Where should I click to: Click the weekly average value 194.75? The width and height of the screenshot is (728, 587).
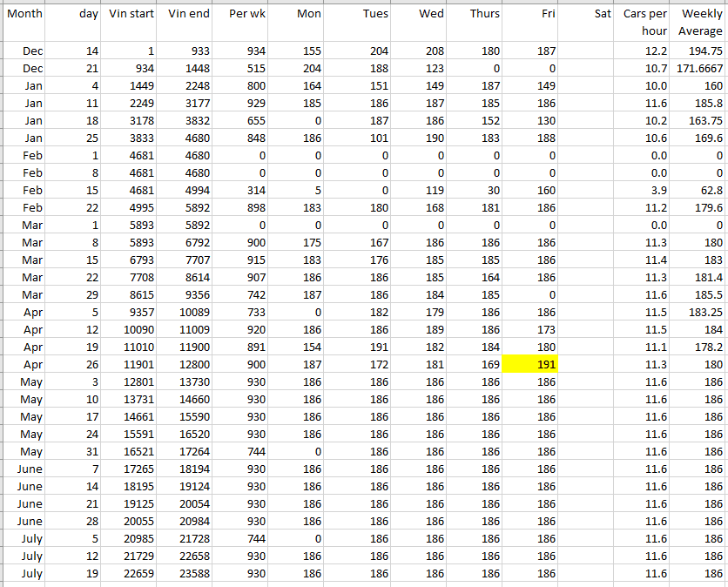[700, 51]
